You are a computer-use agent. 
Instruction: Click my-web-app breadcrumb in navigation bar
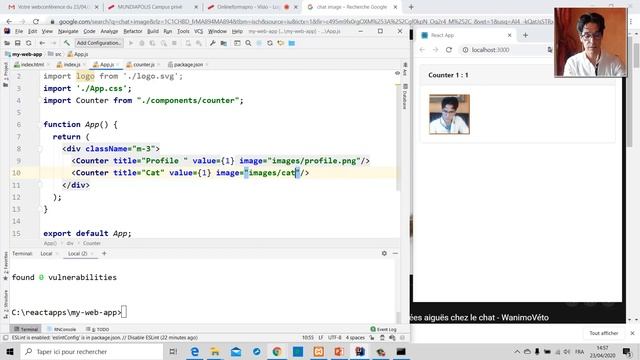[x=24, y=54]
